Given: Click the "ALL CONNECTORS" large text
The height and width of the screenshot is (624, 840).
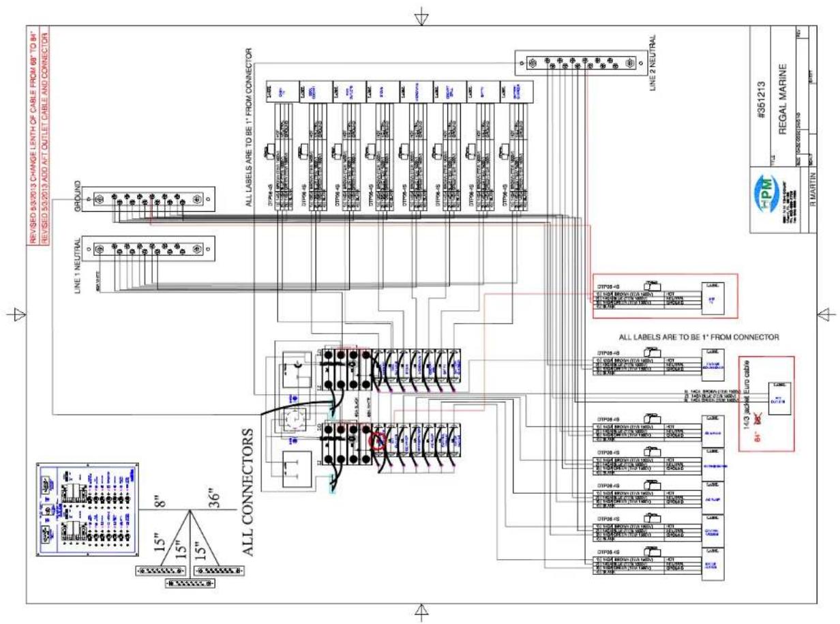Looking at the screenshot, I should [249, 492].
